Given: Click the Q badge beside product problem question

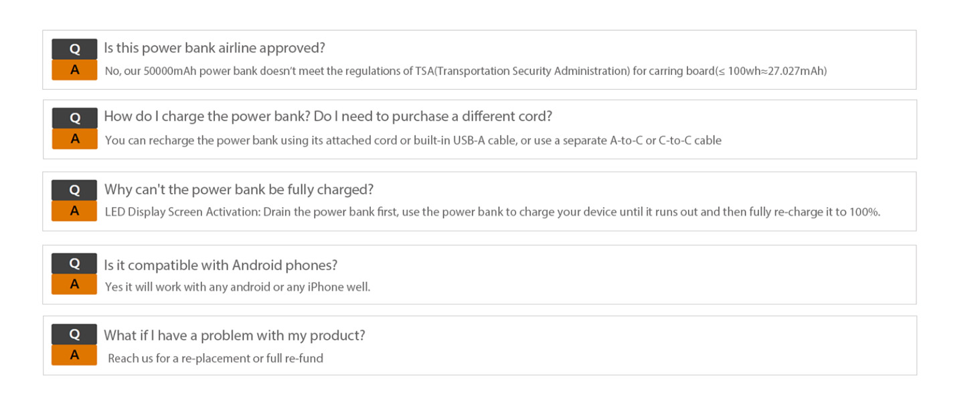Looking at the screenshot, I should pyautogui.click(x=74, y=334).
